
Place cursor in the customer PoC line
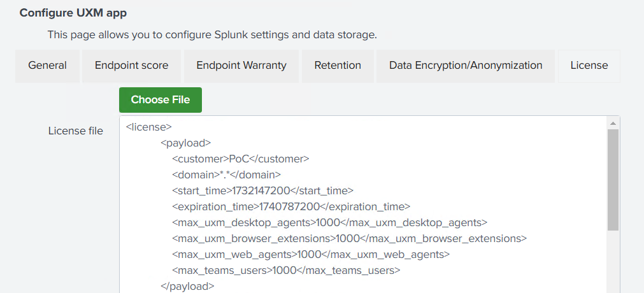(x=240, y=159)
